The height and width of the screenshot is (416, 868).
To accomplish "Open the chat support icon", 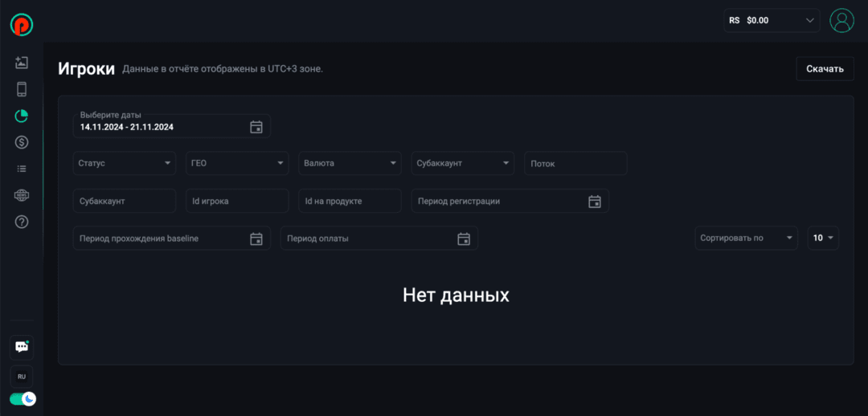I will pyautogui.click(x=22, y=346).
